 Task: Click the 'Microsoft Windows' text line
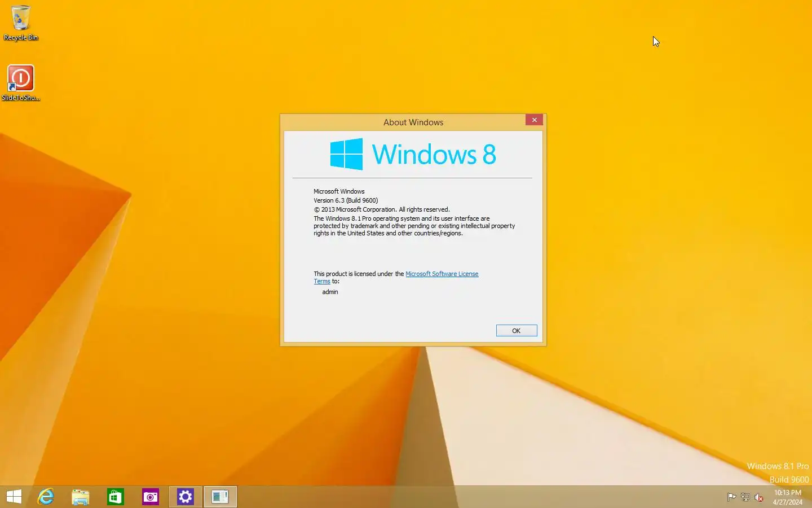pyautogui.click(x=339, y=191)
